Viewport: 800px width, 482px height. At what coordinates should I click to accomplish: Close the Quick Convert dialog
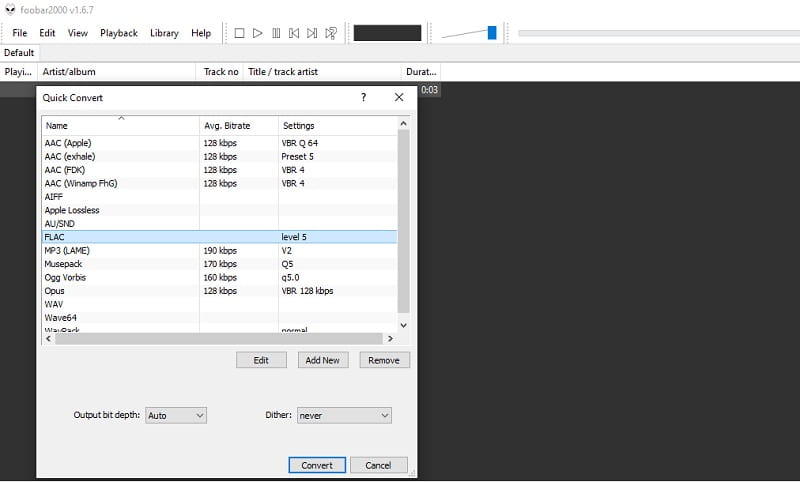tap(399, 97)
